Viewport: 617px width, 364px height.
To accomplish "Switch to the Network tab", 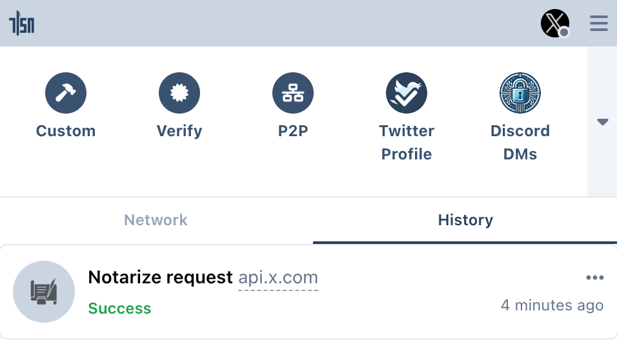I will (x=156, y=220).
